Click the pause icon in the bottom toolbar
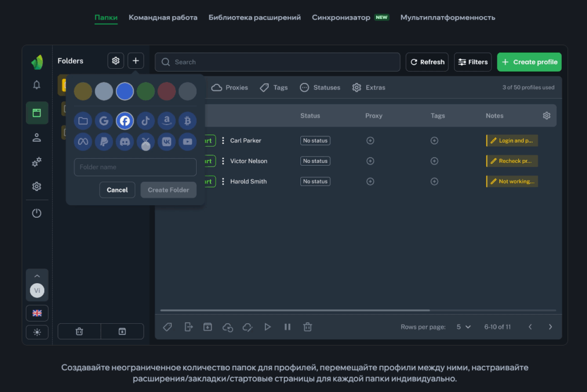This screenshot has height=392, width=587. (x=287, y=327)
